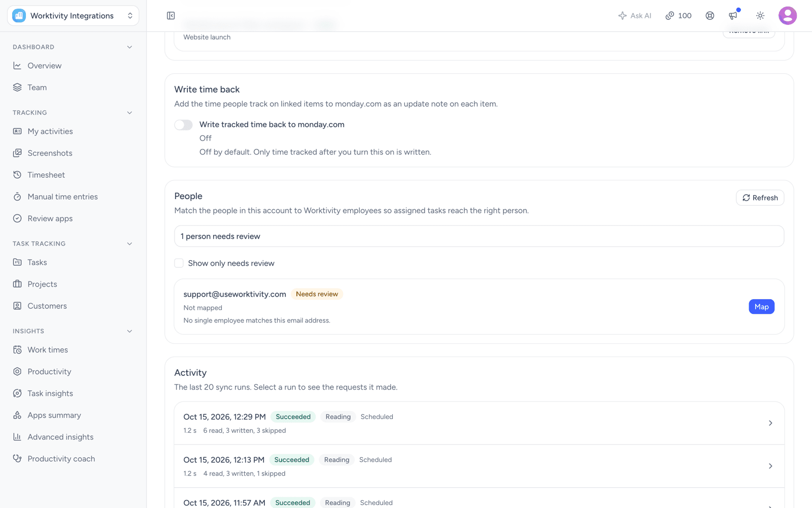
Task: Click the Needs review badge
Action: 317,294
